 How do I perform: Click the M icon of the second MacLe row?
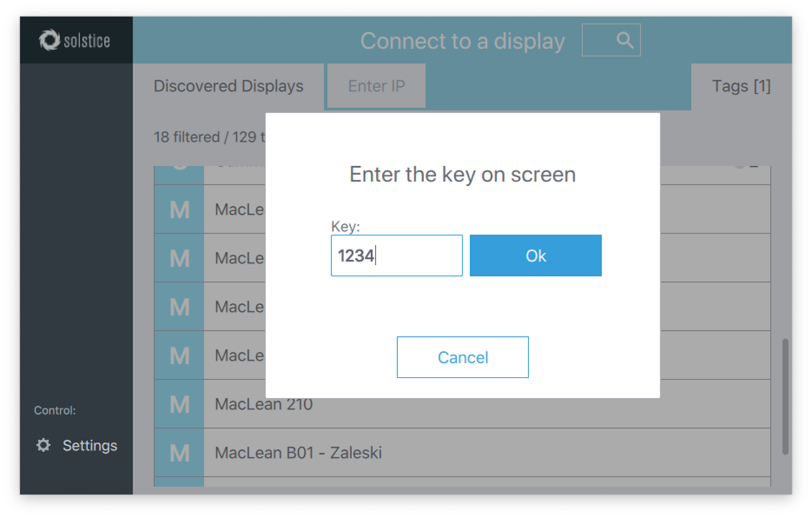179,258
